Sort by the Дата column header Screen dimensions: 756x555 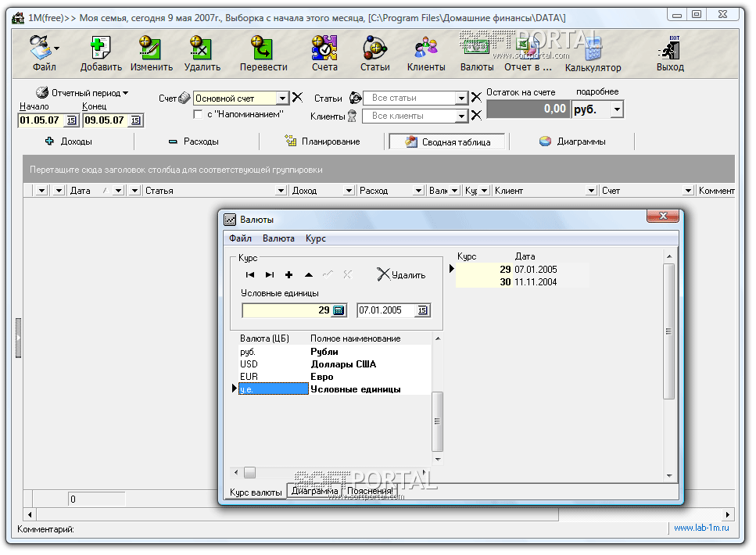pos(80,191)
